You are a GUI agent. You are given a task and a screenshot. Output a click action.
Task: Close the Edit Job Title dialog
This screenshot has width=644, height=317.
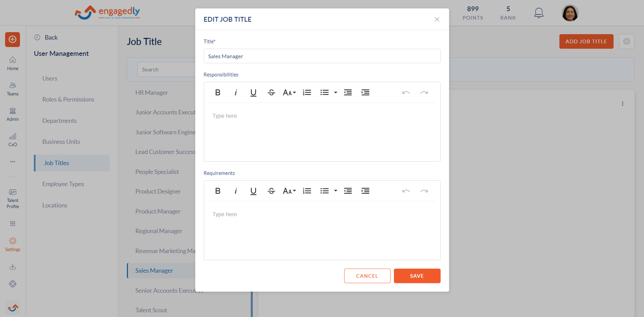[x=437, y=19]
